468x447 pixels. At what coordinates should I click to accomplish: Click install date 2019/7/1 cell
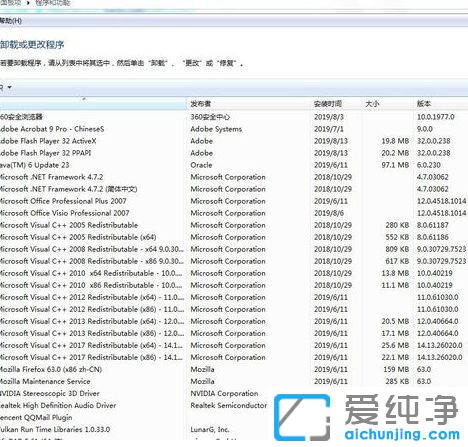329,129
